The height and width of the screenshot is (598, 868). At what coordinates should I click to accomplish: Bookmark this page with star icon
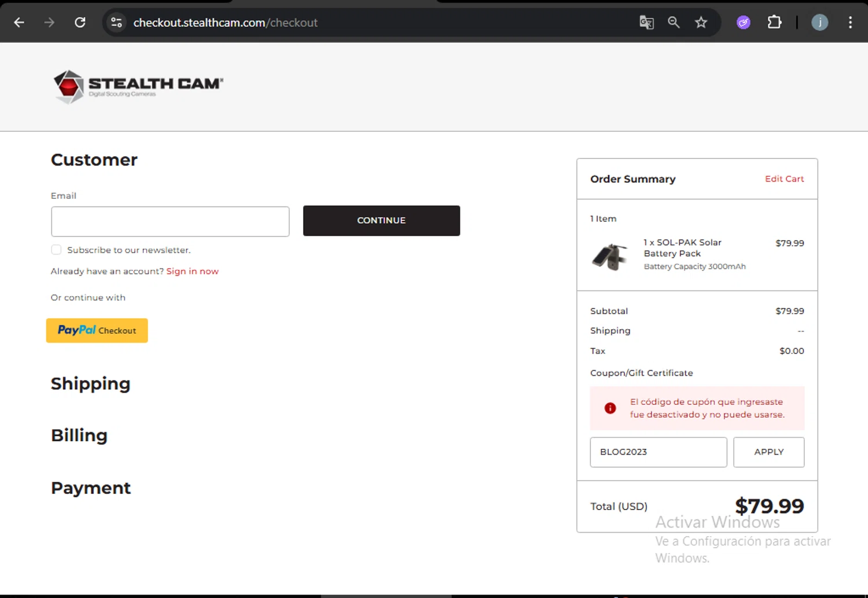click(701, 23)
